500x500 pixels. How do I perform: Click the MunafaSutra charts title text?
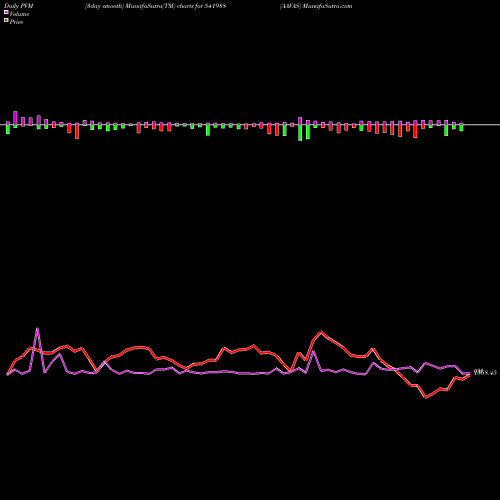(x=155, y=6)
